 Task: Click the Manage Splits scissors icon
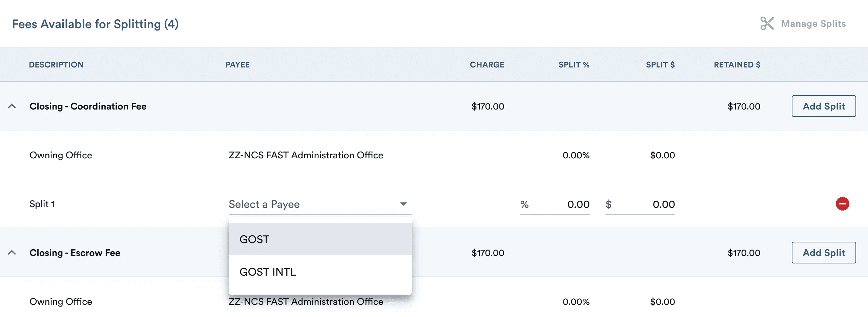coord(767,24)
